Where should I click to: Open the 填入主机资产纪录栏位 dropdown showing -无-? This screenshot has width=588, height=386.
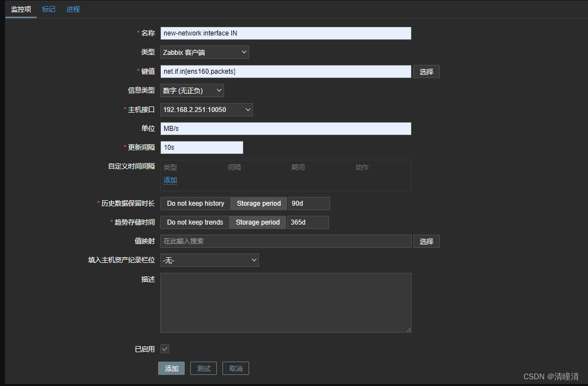click(x=210, y=260)
